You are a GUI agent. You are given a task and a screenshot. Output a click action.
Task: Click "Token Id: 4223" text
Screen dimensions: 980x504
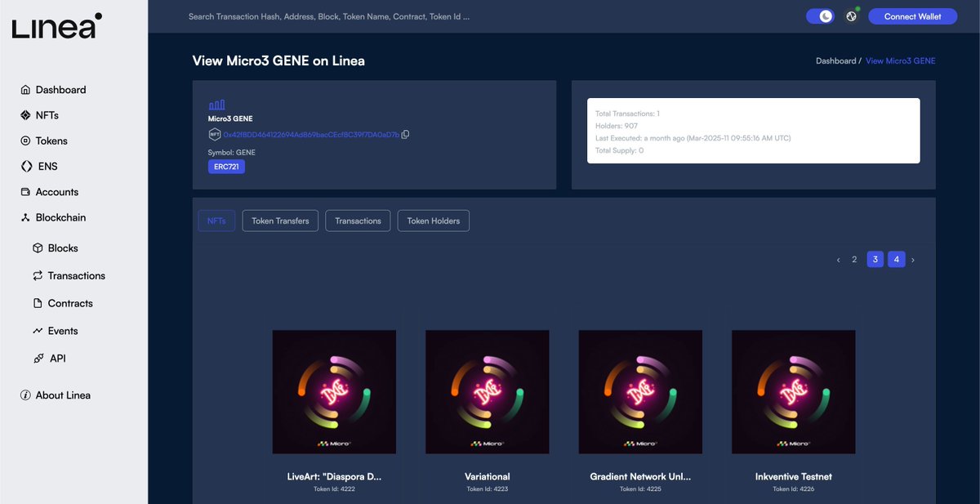coord(488,489)
